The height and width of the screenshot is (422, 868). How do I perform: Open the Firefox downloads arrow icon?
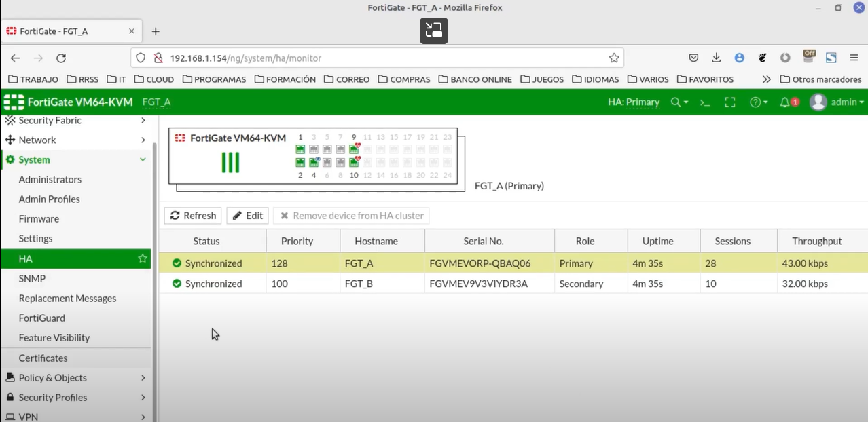[717, 58]
